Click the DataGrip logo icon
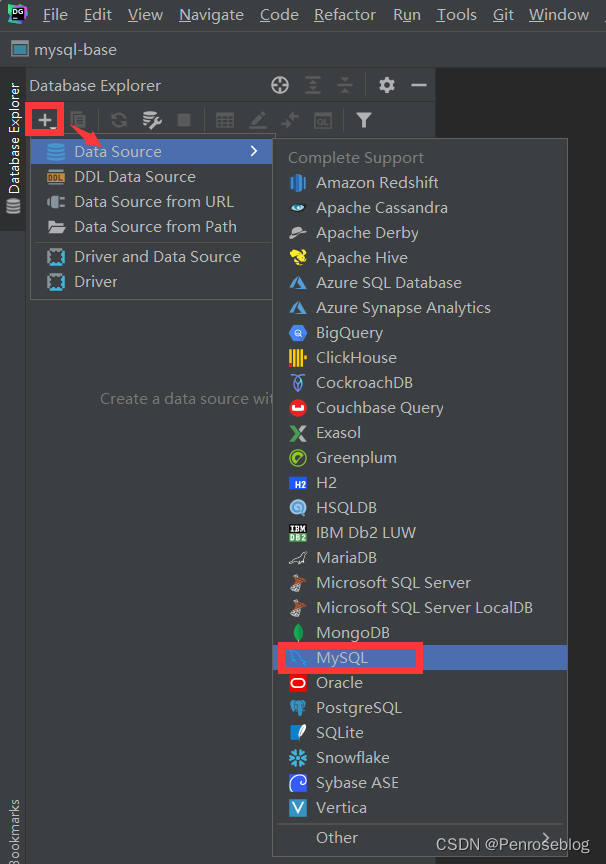The height and width of the screenshot is (864, 606). [18, 13]
